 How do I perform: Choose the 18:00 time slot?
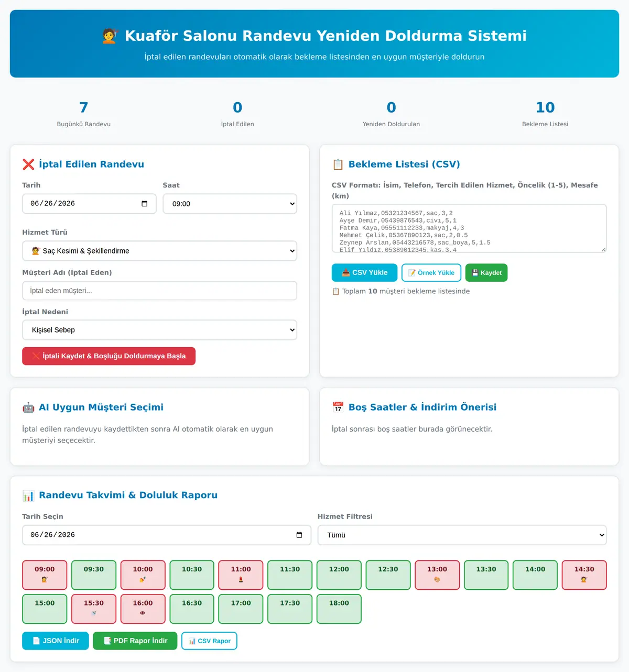coord(339,609)
